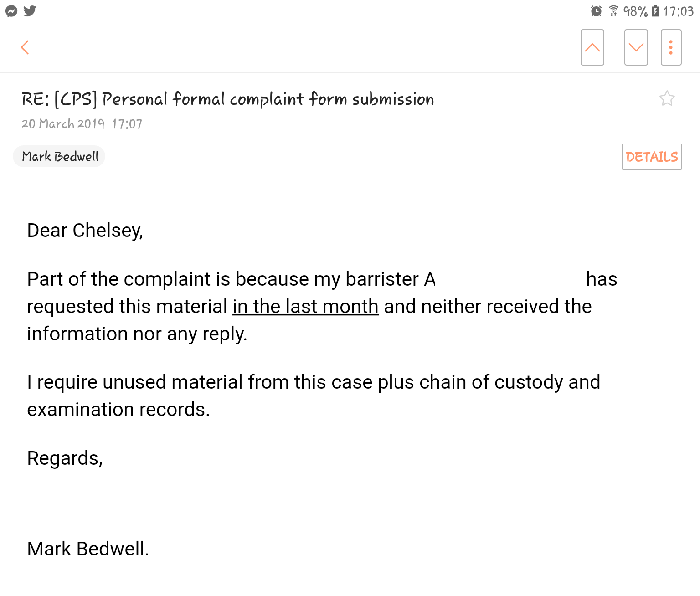700x596 pixels.
Task: Click the underlined "in the last month" text
Action: (x=305, y=307)
